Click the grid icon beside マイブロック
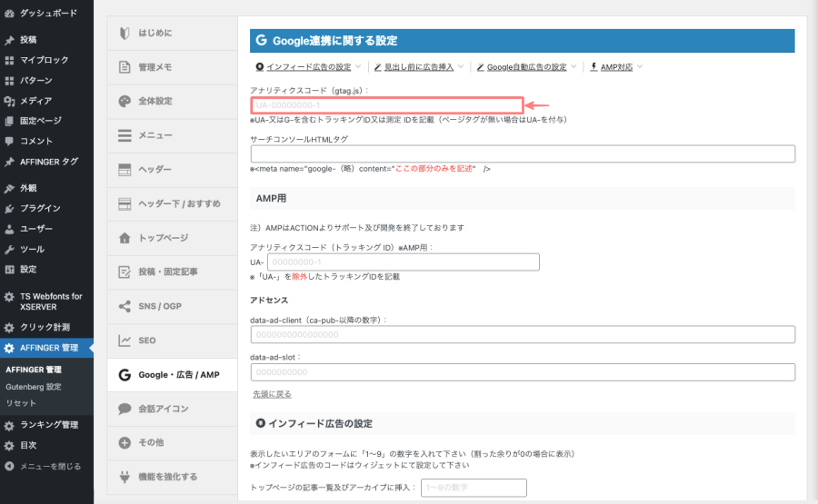Image resolution: width=818 pixels, height=504 pixels. (9, 61)
